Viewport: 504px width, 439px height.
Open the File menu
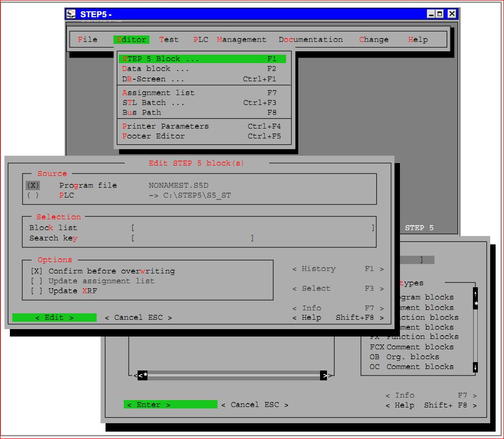[x=87, y=39]
